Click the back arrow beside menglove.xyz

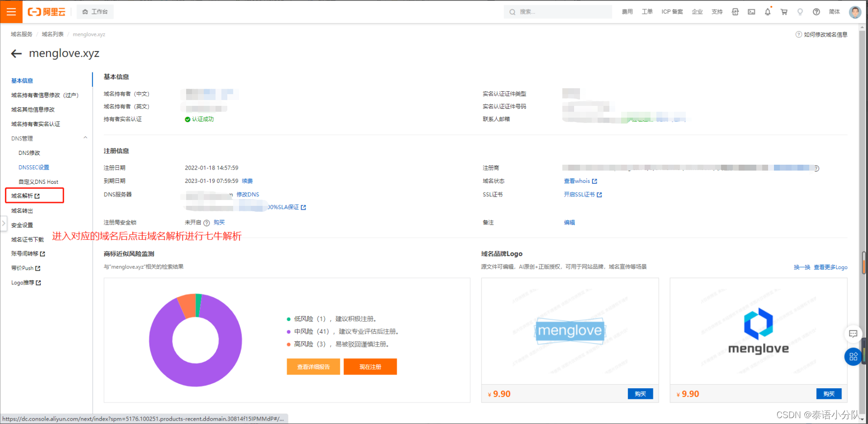coord(17,53)
